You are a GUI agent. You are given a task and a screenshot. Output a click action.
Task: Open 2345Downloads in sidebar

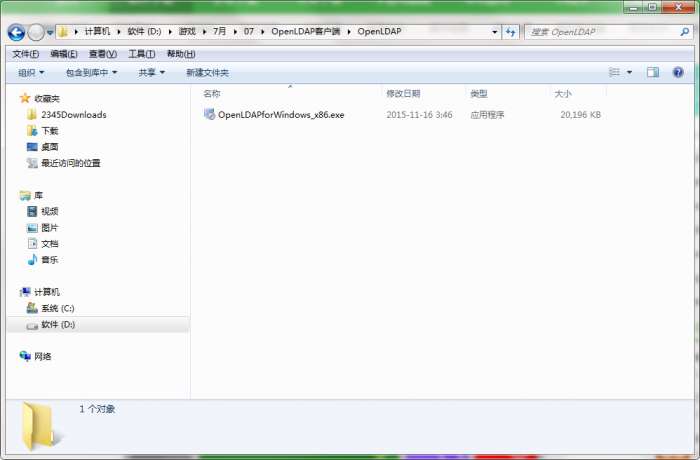coord(74,115)
